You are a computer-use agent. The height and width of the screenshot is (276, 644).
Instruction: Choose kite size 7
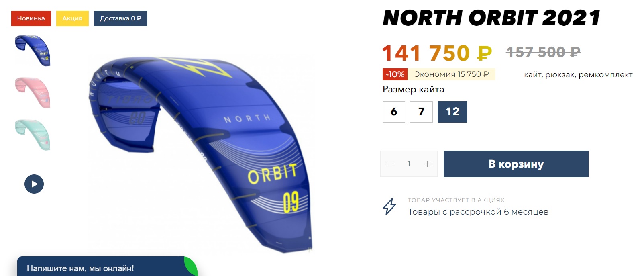click(x=421, y=112)
